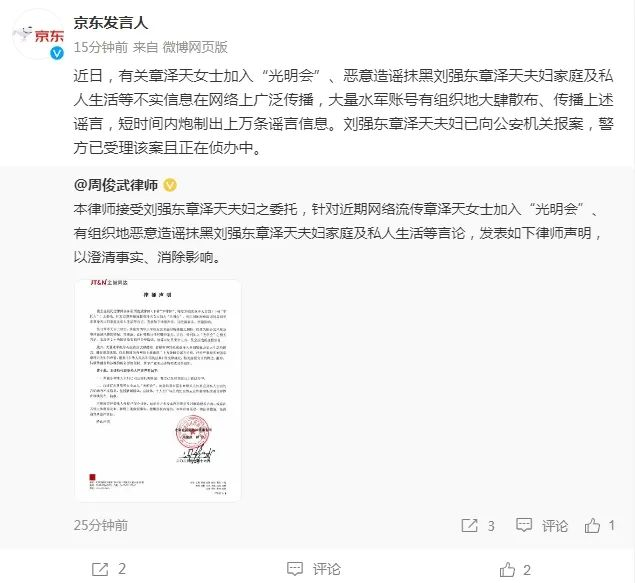Open 评论 in the bottom action bar
635x583 pixels.
(x=326, y=569)
